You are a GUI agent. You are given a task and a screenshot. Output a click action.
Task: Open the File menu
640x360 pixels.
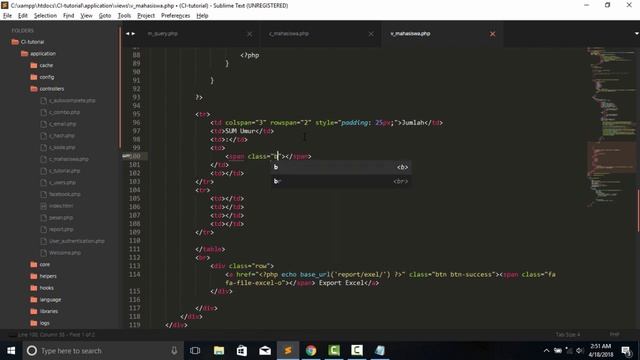[7, 16]
